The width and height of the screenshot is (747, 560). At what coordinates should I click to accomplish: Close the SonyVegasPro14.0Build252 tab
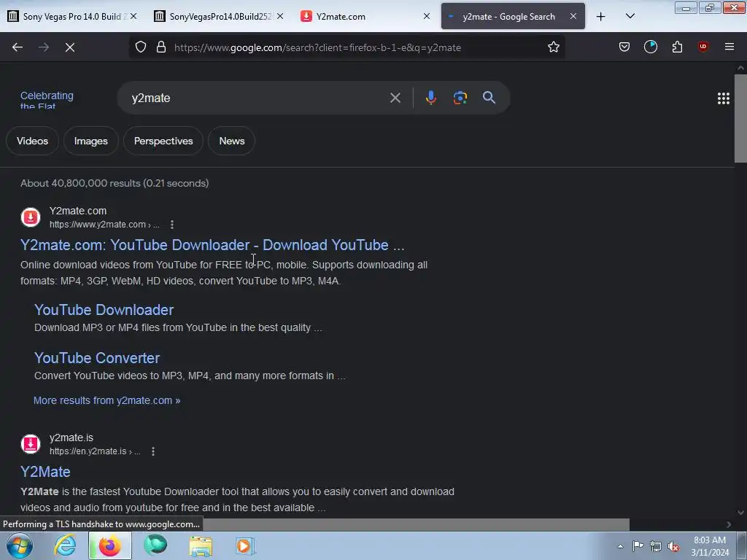click(x=279, y=16)
